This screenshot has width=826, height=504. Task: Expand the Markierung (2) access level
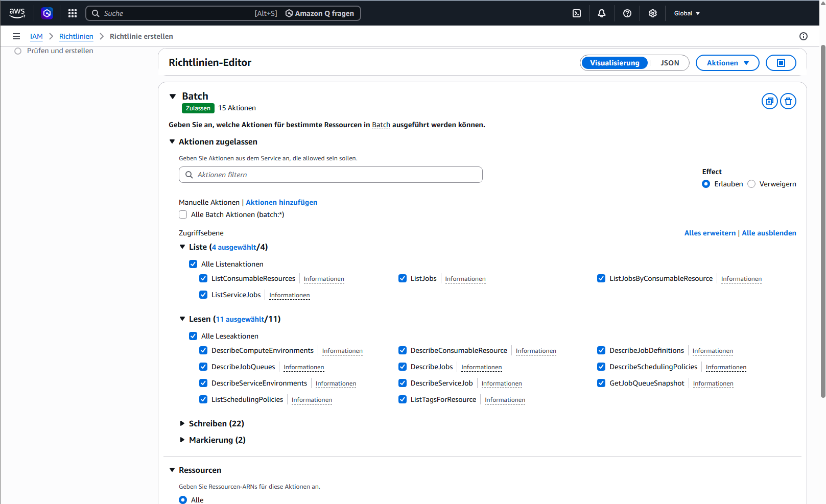point(182,440)
